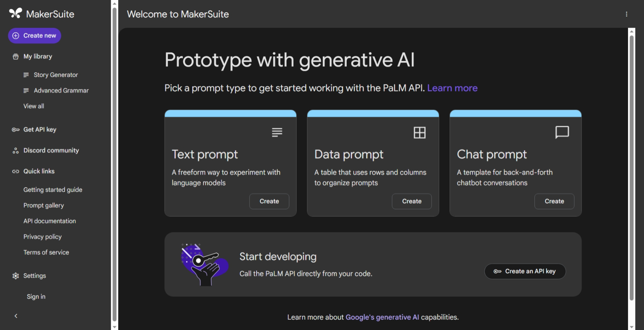The height and width of the screenshot is (330, 644).
Task: Create a new Chat prompt
Action: pos(554,201)
